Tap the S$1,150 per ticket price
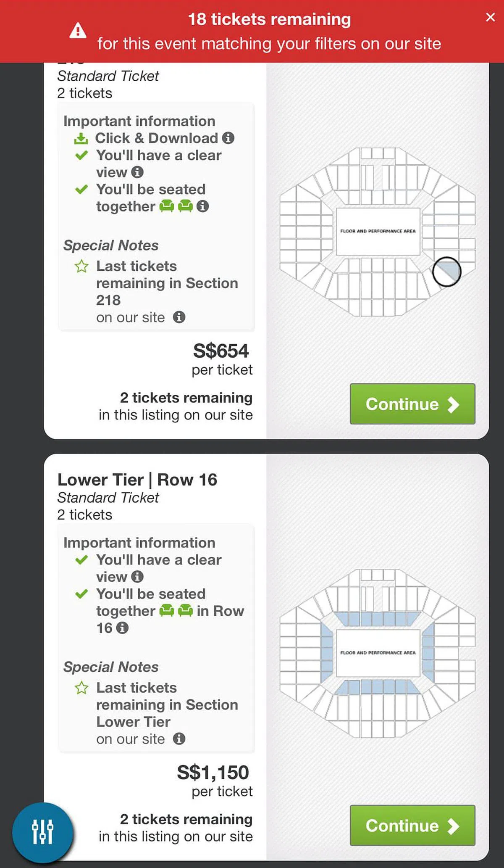This screenshot has height=868, width=504. tap(213, 773)
